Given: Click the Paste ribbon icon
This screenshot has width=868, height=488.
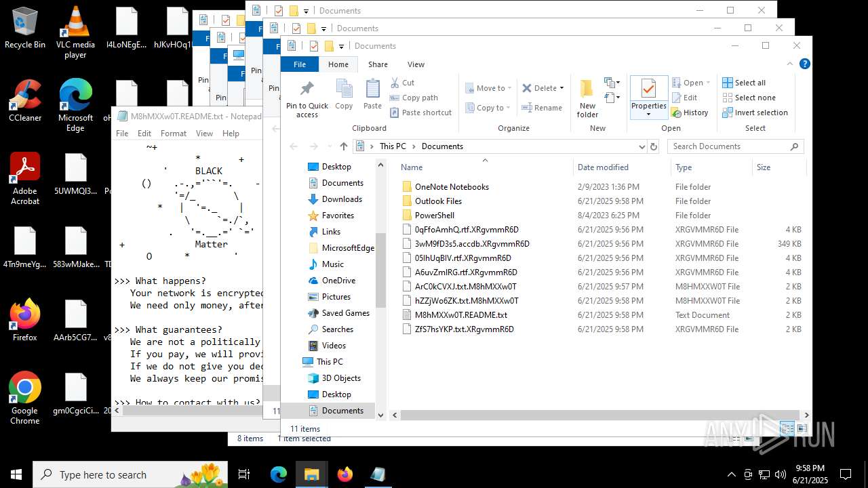Looking at the screenshot, I should [372, 94].
